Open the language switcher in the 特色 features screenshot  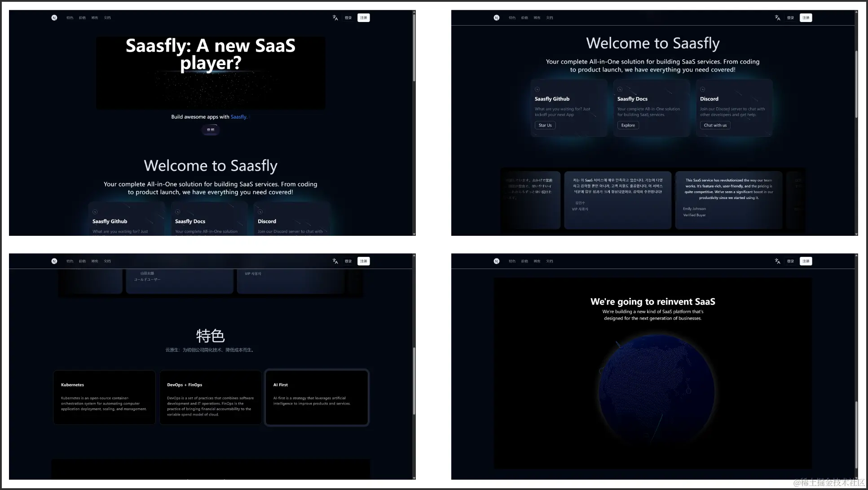tap(335, 261)
